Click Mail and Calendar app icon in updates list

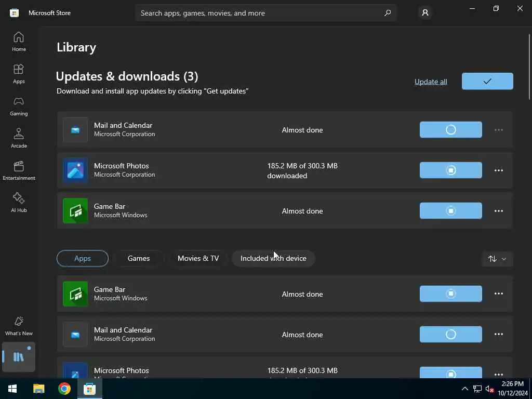point(75,129)
